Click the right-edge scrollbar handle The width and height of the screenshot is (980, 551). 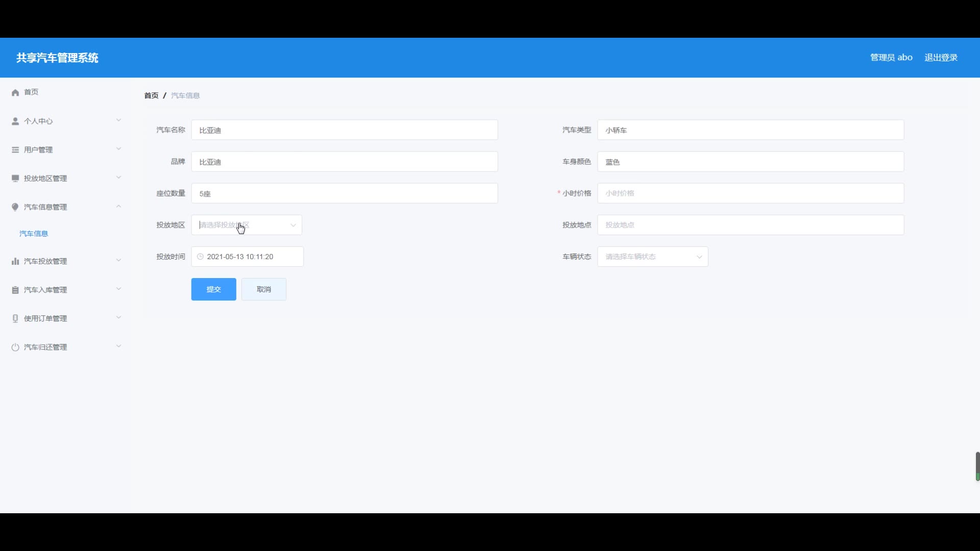977,465
